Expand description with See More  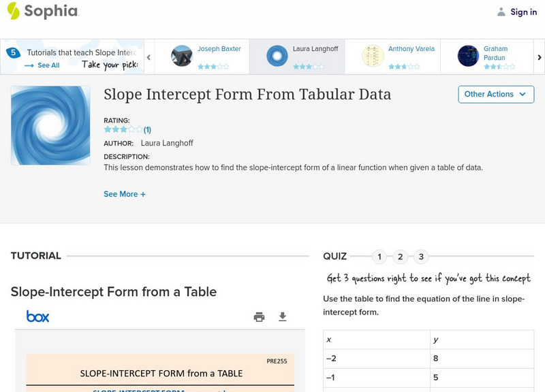click(125, 194)
